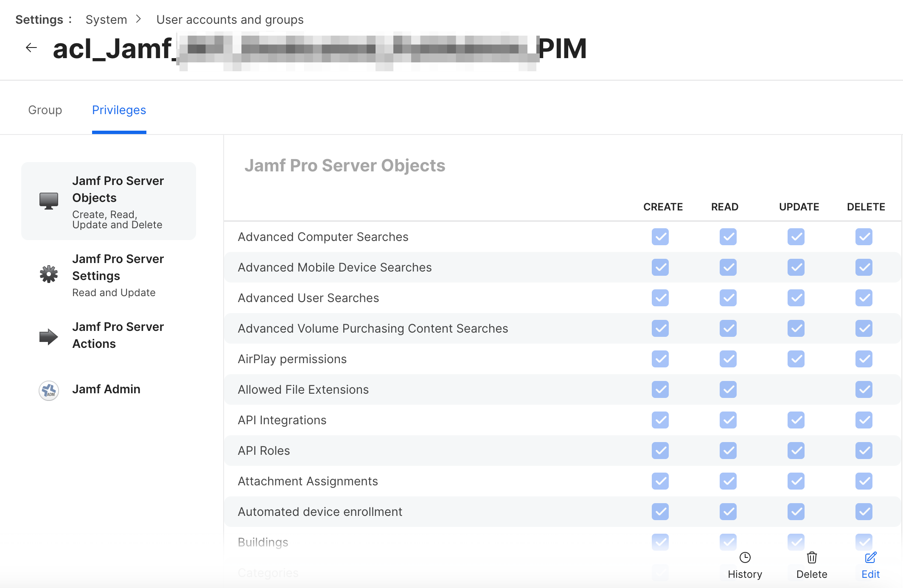Click the Jamf Pro Server Objects heading
This screenshot has width=903, height=588.
point(345,165)
